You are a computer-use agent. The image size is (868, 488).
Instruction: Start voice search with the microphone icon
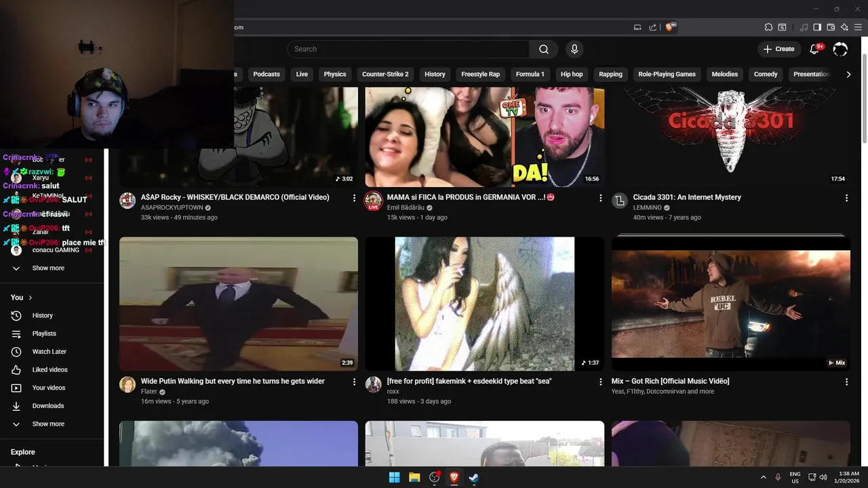[574, 49]
